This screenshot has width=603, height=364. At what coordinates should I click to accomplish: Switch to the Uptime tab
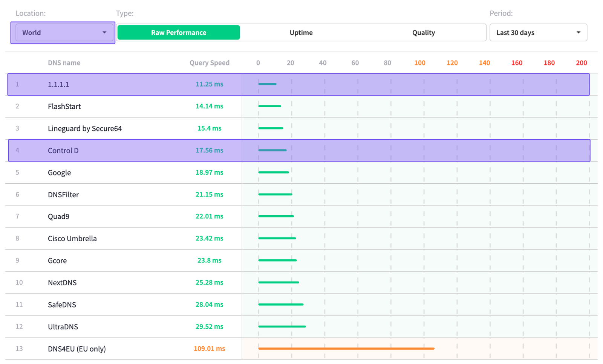301,32
